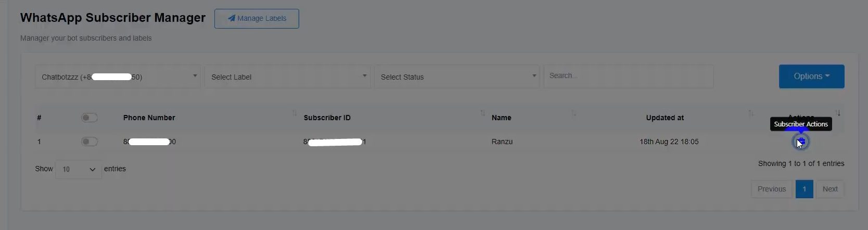Open the Options dropdown menu
Image resolution: width=868 pixels, height=230 pixels.
pos(811,76)
